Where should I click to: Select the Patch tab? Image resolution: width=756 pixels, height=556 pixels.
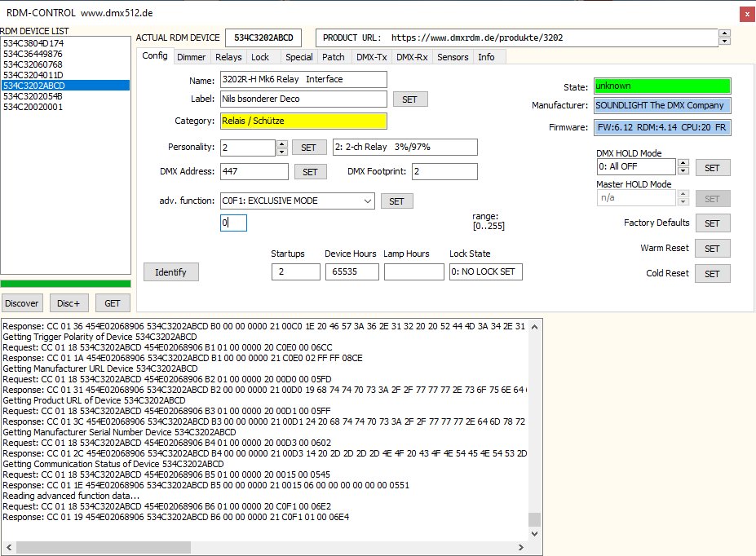point(333,57)
